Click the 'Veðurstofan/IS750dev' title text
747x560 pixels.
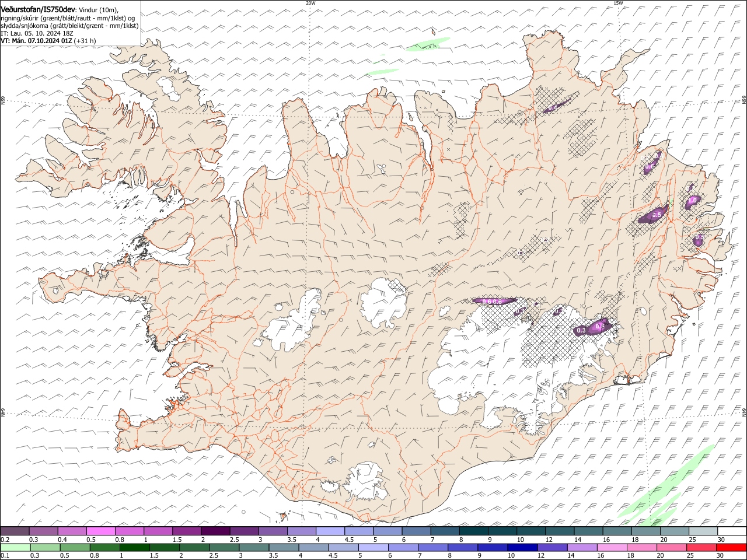point(38,9)
